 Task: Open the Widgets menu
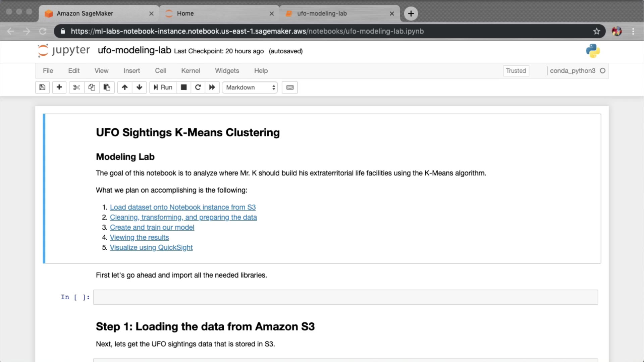tap(227, 71)
